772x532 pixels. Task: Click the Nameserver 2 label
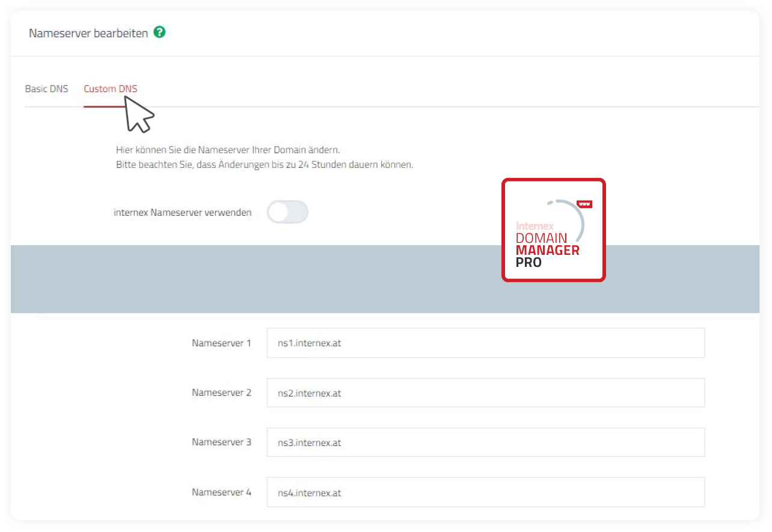(222, 393)
